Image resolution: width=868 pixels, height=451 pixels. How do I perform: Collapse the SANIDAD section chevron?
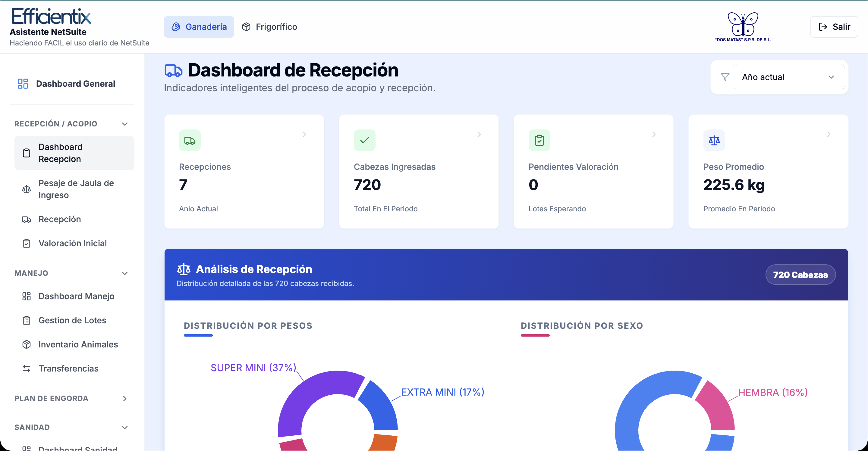pyautogui.click(x=125, y=428)
